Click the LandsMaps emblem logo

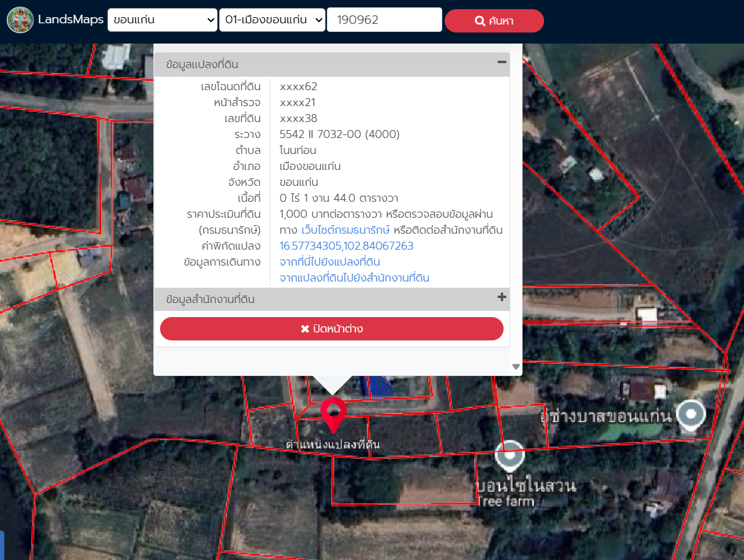pyautogui.click(x=20, y=20)
